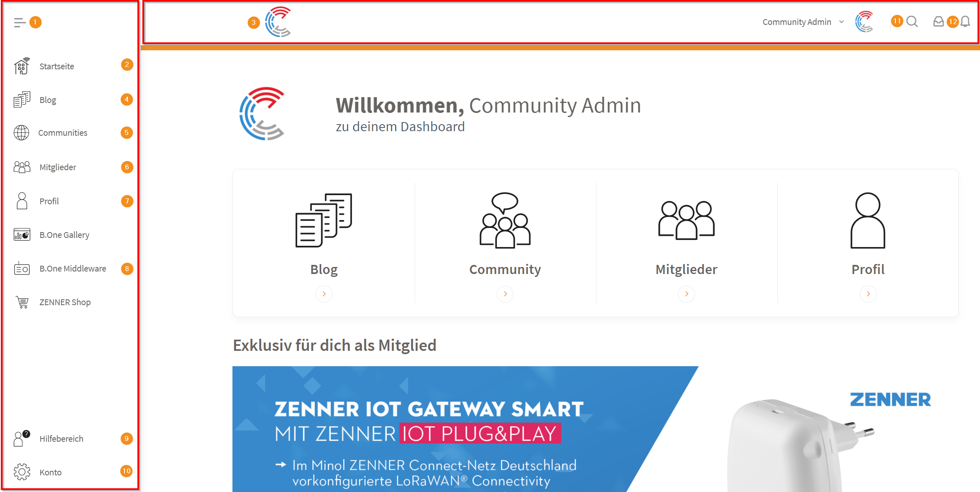Open Hilfebereich help section
The image size is (980, 492).
pos(61,439)
